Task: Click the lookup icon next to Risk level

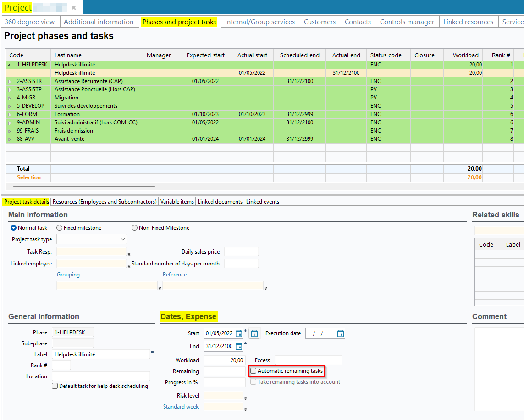Action: tap(246, 398)
